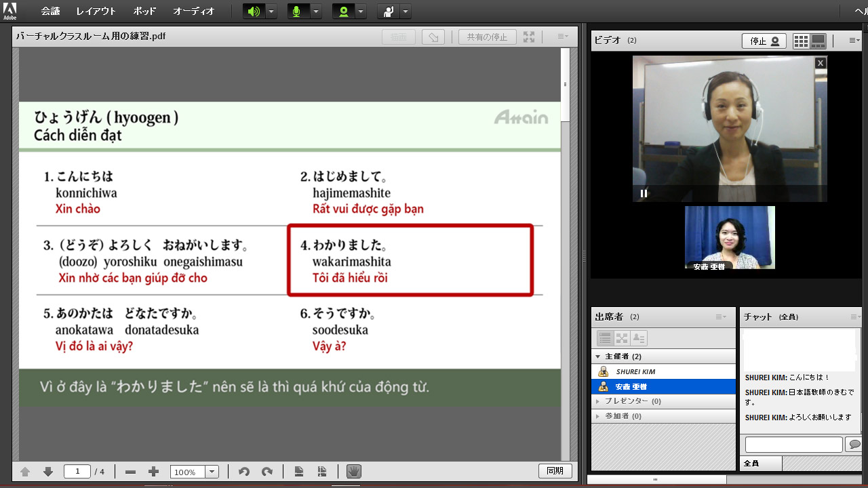
Task: Open the zoom level 100% dropdown
Action: coord(212,472)
